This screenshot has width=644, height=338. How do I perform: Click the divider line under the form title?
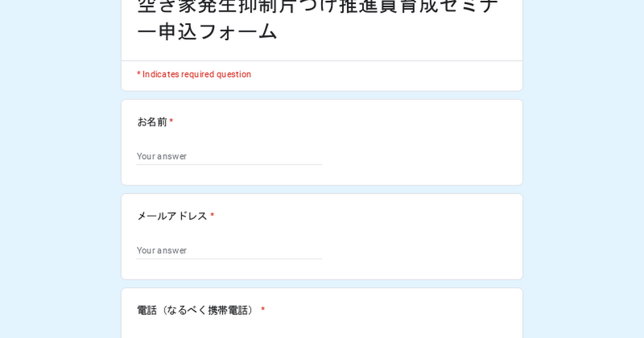point(322,61)
